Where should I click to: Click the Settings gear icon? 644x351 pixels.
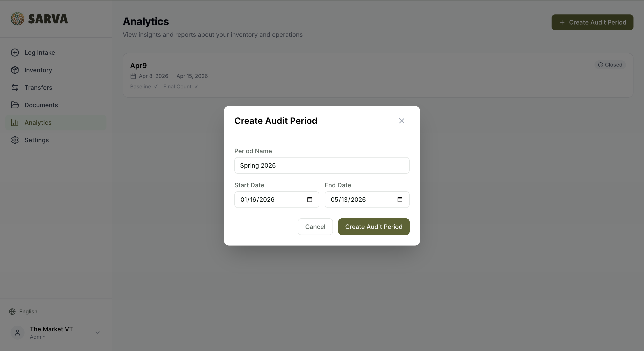click(15, 140)
